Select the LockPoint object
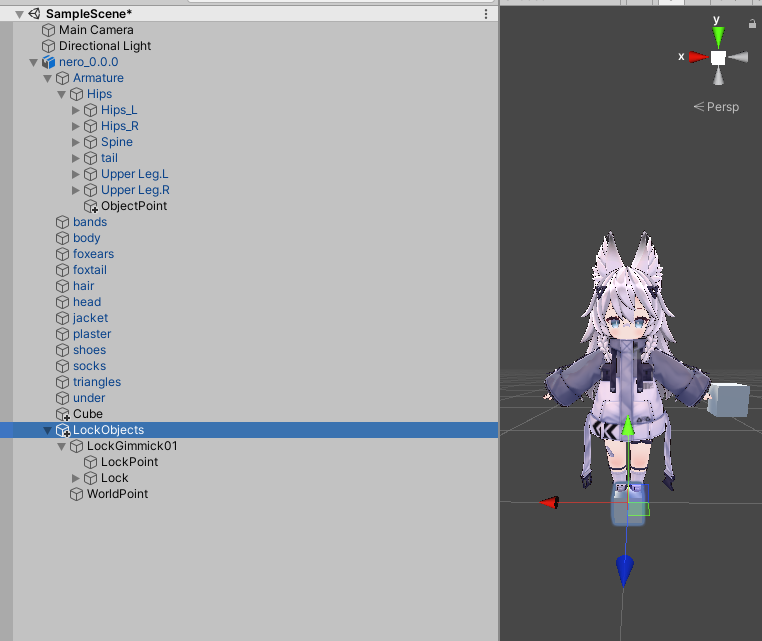Viewport: 762px width, 641px height. [129, 462]
